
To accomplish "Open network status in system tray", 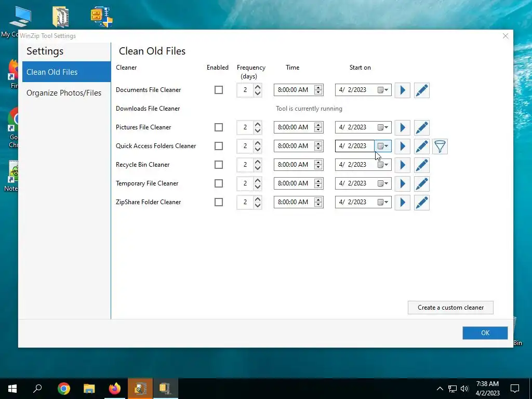I will (x=453, y=389).
